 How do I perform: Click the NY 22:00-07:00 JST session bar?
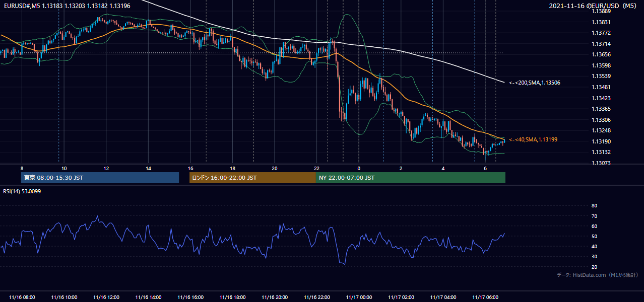pos(411,178)
